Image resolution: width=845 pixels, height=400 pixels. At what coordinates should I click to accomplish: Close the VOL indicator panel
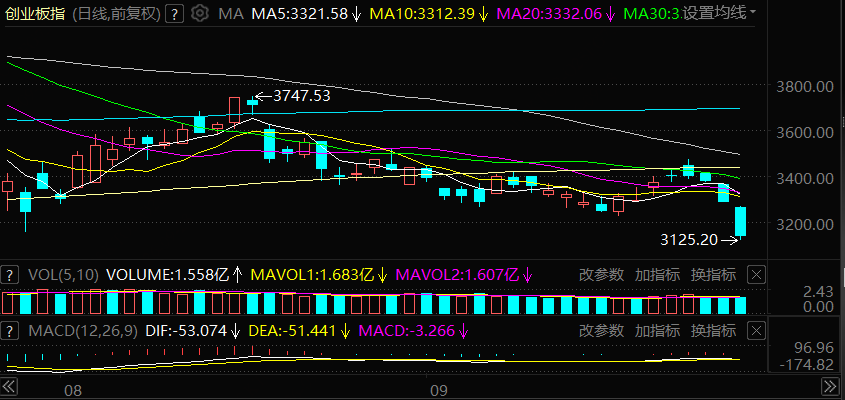pyautogui.click(x=757, y=275)
